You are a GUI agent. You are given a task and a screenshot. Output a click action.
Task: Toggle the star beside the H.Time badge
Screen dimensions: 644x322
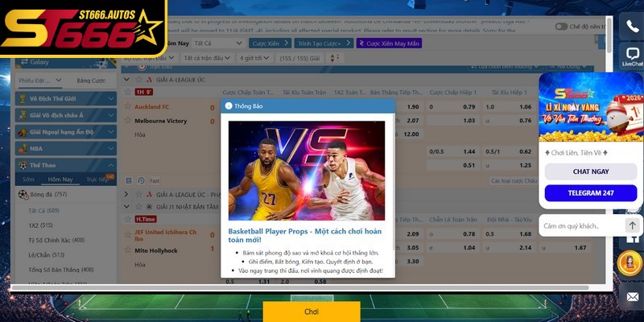tap(128, 219)
